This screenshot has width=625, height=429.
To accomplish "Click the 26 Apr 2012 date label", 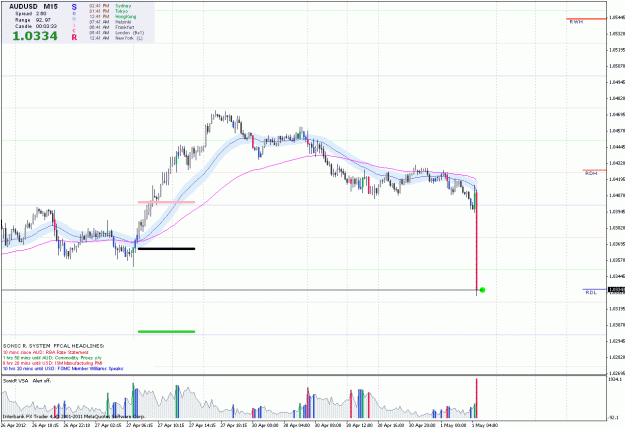I will click(14, 425).
